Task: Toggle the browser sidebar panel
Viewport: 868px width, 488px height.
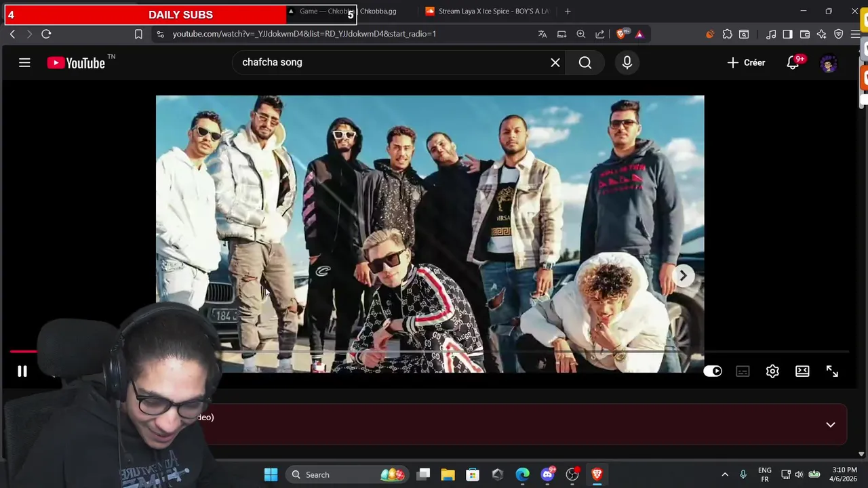Action: (x=787, y=34)
